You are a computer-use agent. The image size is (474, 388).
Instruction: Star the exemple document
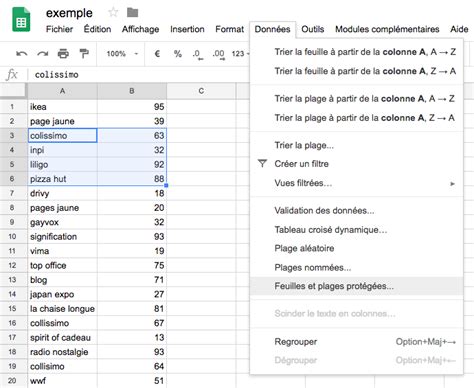(113, 13)
